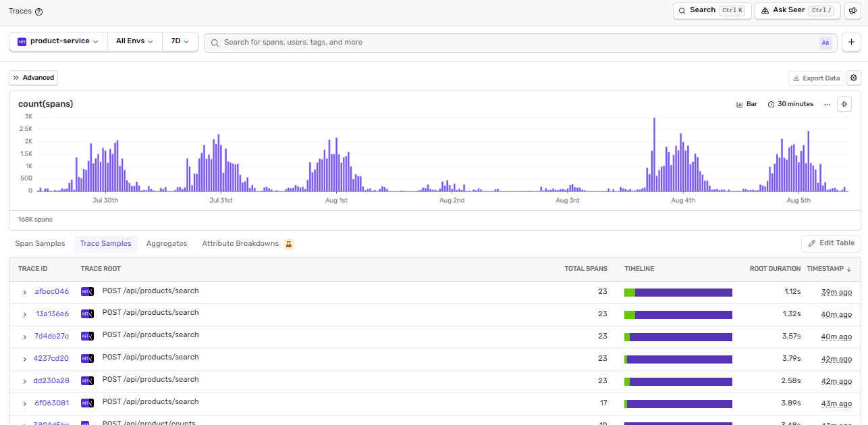This screenshot has height=425, width=868.
Task: Click the .NET icon in afbec046 row
Action: point(86,292)
